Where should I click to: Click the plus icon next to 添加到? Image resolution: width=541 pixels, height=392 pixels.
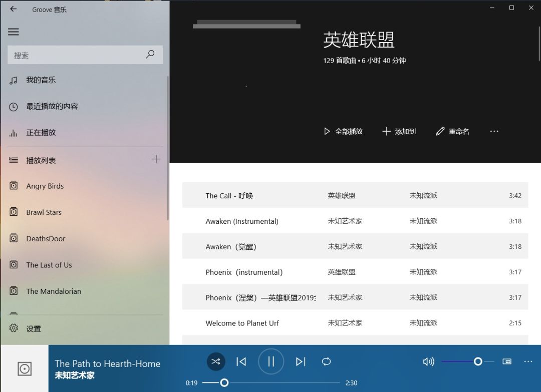tap(386, 131)
